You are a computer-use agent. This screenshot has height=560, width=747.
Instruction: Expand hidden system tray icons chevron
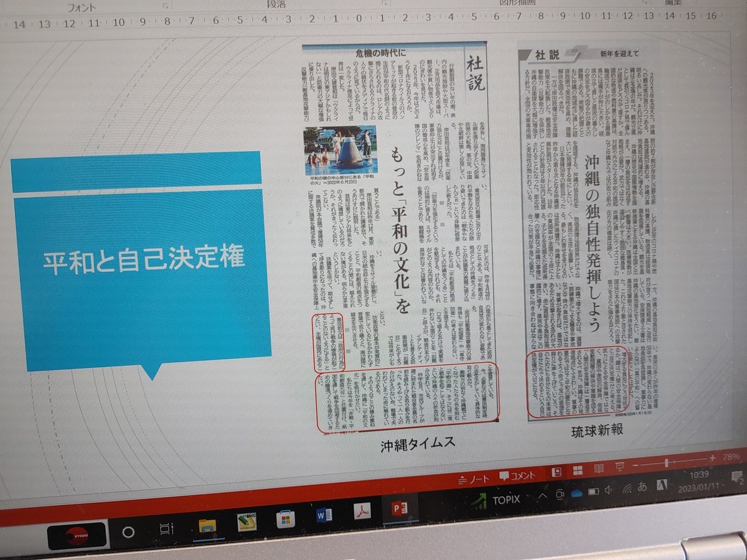543,496
